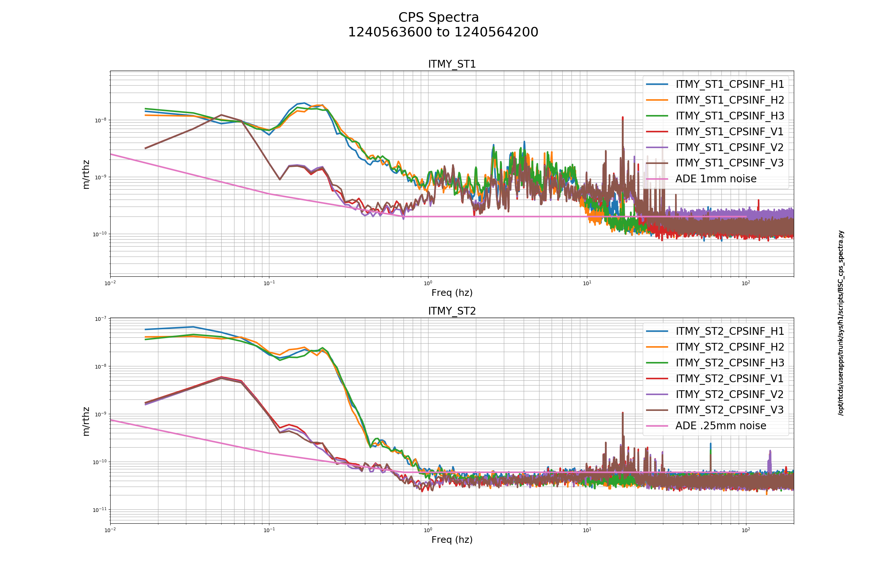Screen dimensions: 882x588
Task: Choose the ITMY_ST2_CPSINF_V1 legend label
Action: pos(729,379)
